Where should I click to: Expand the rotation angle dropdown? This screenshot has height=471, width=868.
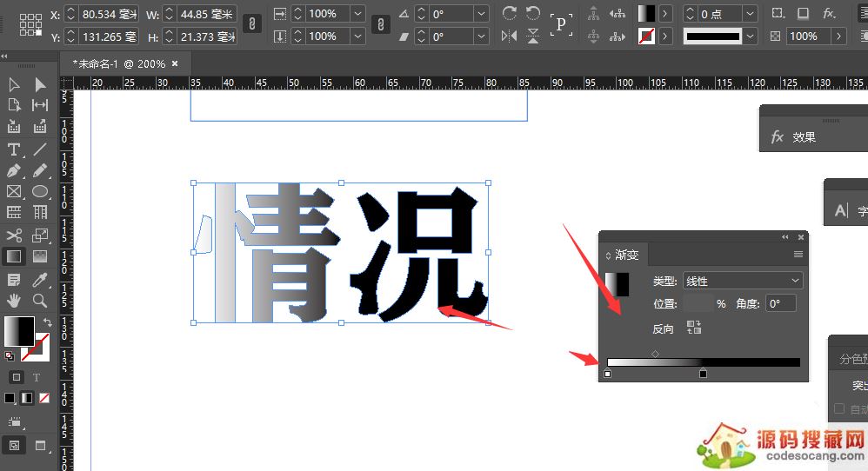click(x=481, y=14)
